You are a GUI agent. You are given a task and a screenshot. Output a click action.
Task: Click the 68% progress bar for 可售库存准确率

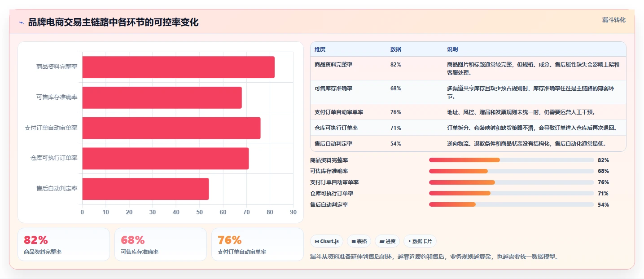[x=512, y=171]
